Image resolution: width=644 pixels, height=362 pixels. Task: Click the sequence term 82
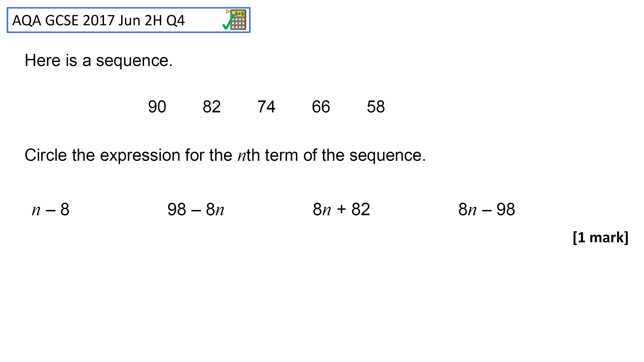pyautogui.click(x=212, y=107)
